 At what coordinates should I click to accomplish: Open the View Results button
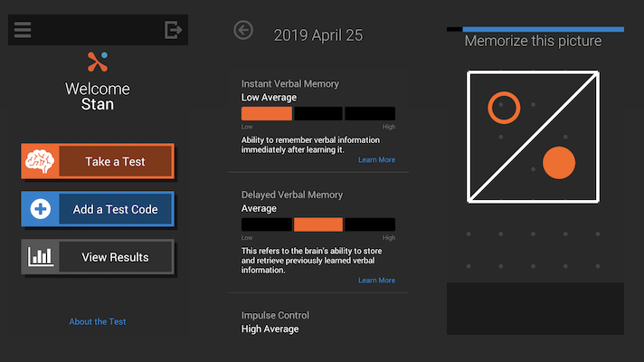pos(98,257)
